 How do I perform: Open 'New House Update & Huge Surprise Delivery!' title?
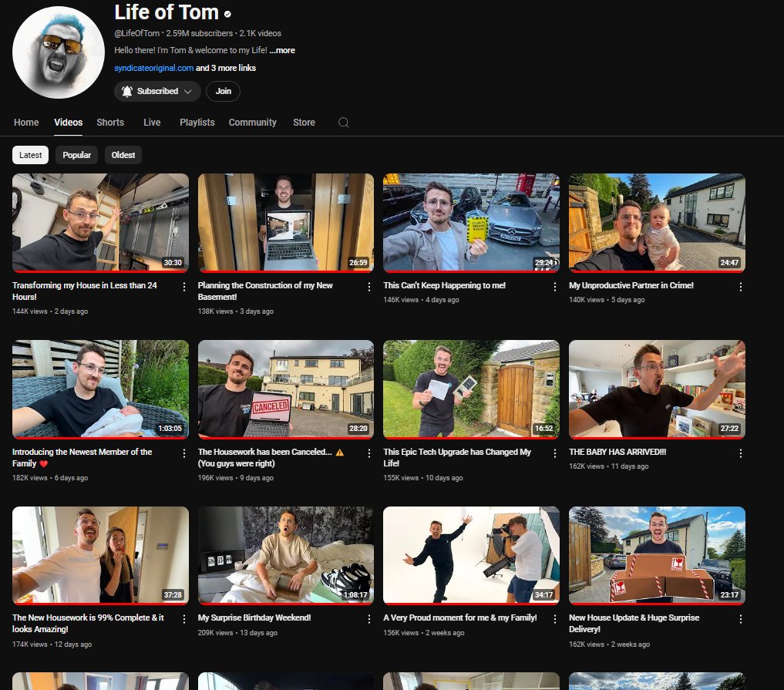[634, 624]
